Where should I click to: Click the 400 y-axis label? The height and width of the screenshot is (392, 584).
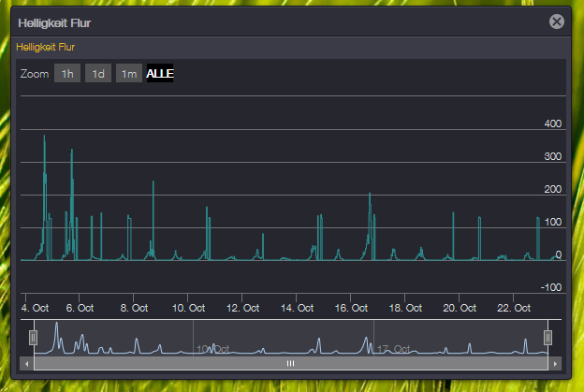coord(552,123)
